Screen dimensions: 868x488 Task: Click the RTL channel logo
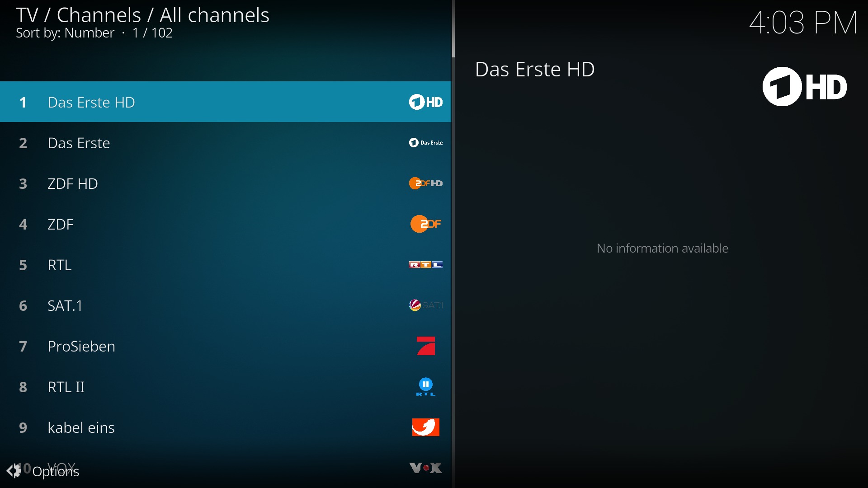coord(425,265)
